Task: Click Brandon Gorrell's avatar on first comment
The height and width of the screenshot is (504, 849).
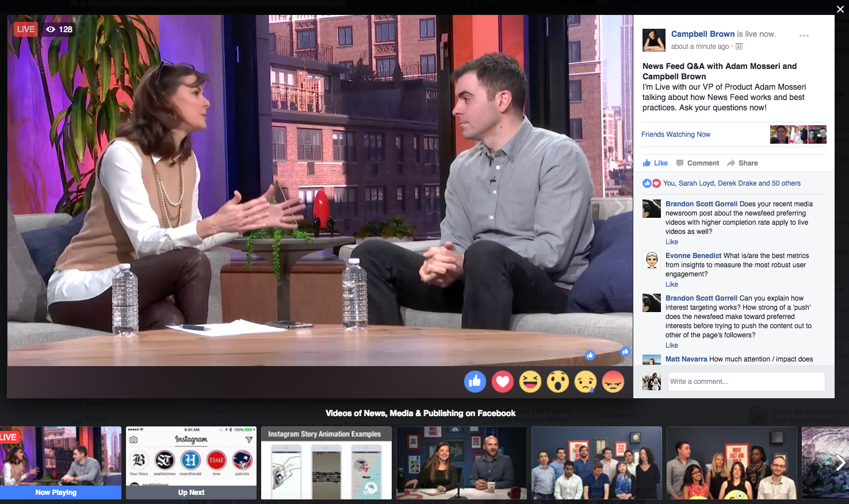Action: (x=652, y=209)
